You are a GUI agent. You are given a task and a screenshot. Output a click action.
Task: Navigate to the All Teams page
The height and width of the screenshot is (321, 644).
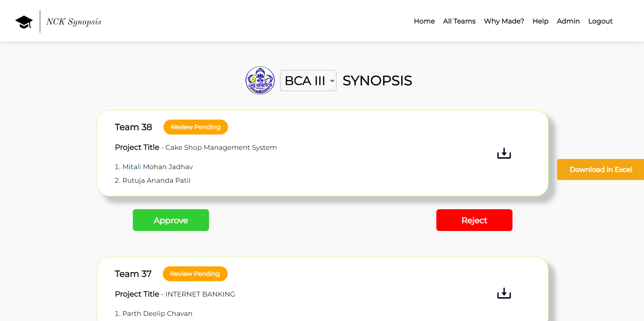click(459, 21)
